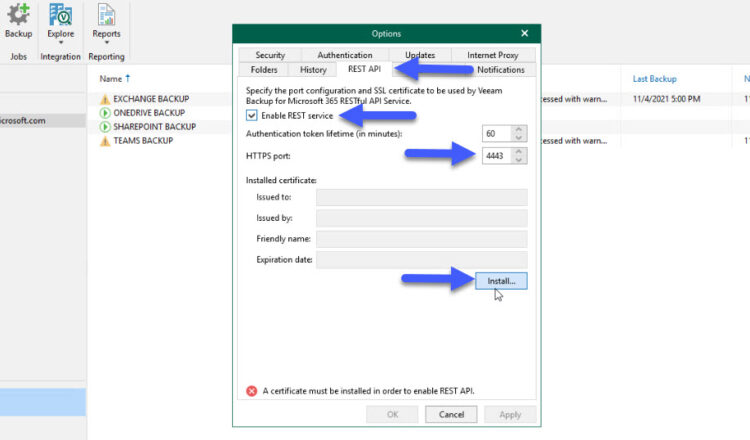Open the Internet Proxy tab
Image resolution: width=750 pixels, height=440 pixels.
[x=493, y=55]
